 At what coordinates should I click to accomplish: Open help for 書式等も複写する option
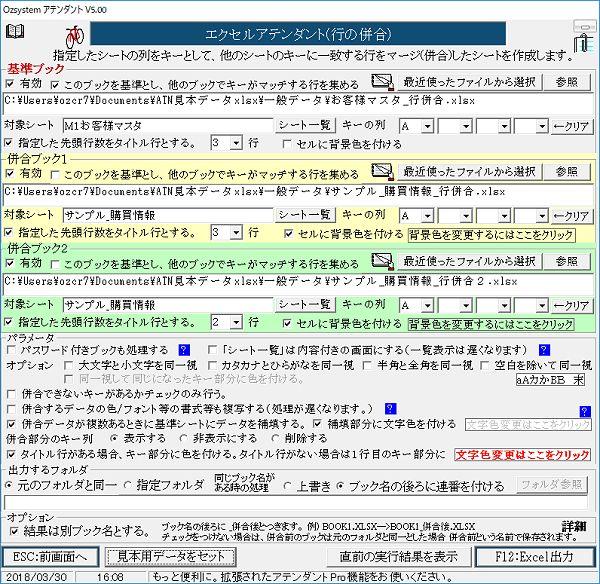[390, 409]
